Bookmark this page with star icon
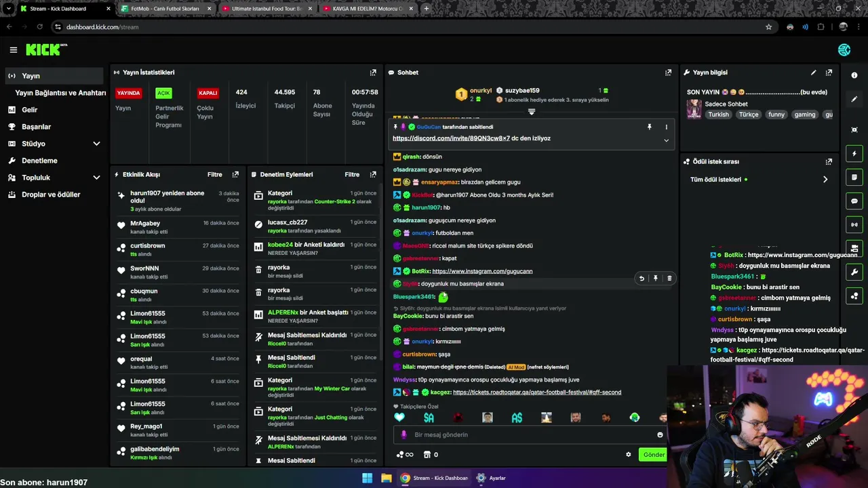868x488 pixels. tap(768, 27)
